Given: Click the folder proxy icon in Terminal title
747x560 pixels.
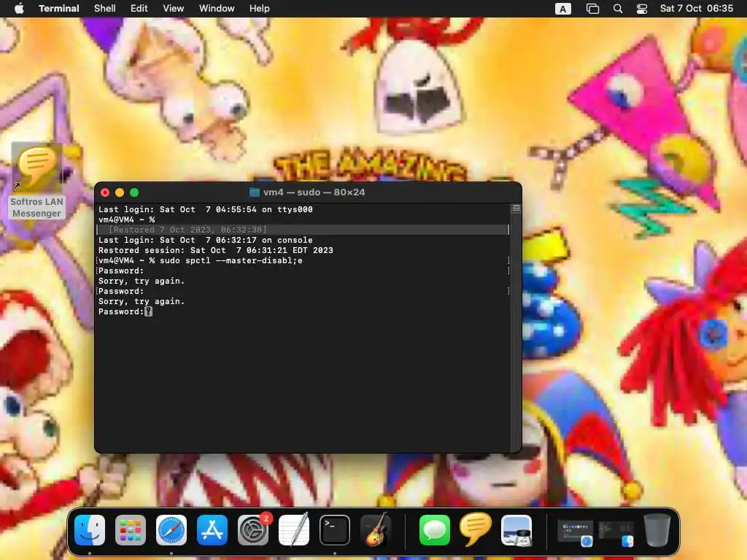Looking at the screenshot, I should click(255, 192).
